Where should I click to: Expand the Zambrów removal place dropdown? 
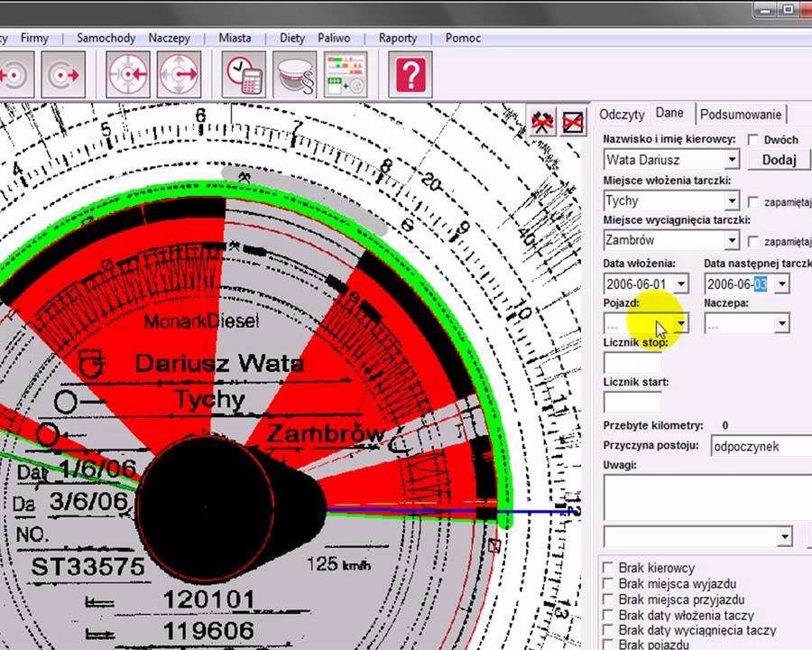732,240
